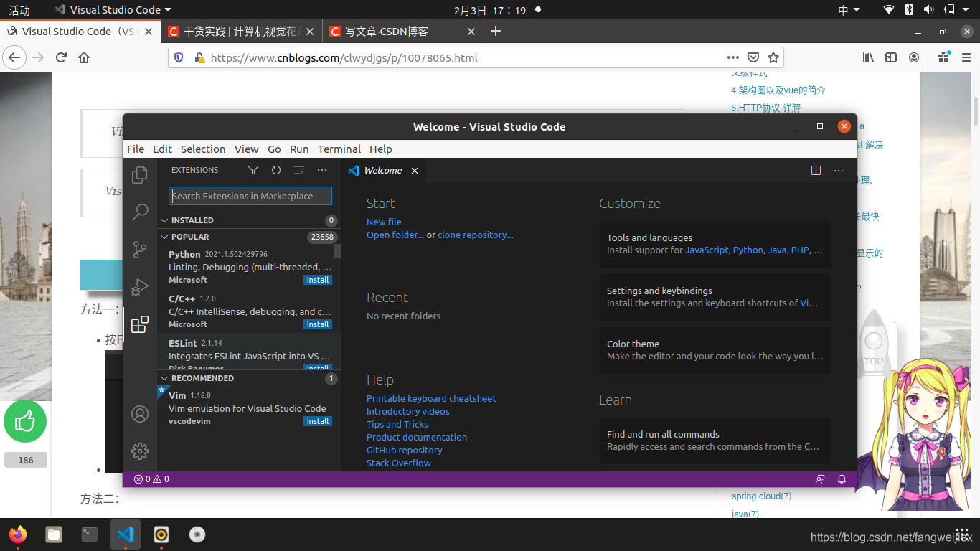
Task: Open Rhythmbox from the dock
Action: [161, 534]
